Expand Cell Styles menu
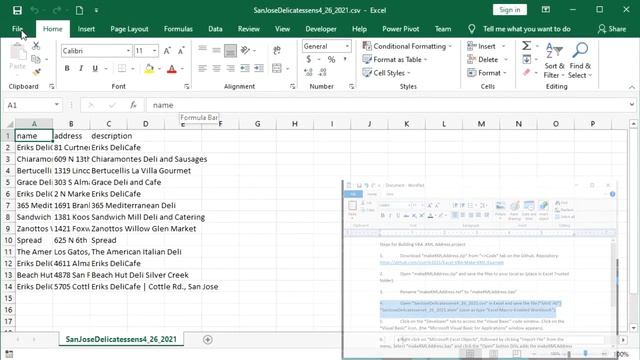The height and width of the screenshot is (360, 640). [x=386, y=73]
